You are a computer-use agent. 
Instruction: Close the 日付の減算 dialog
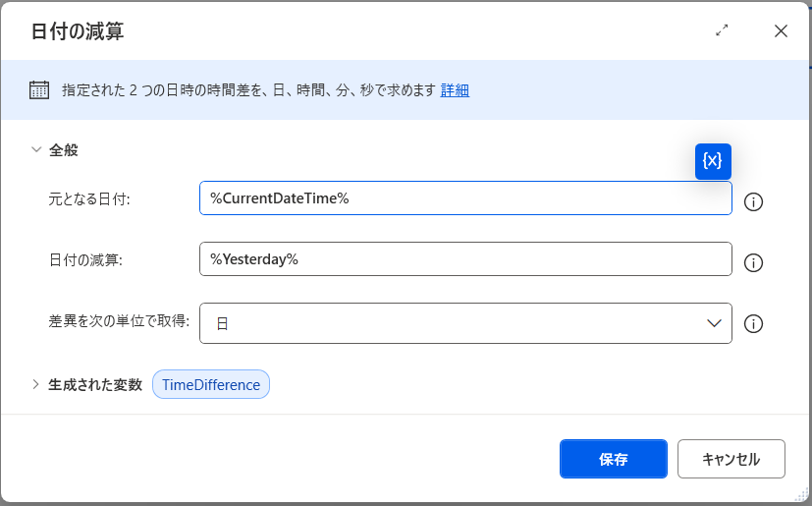(x=781, y=30)
